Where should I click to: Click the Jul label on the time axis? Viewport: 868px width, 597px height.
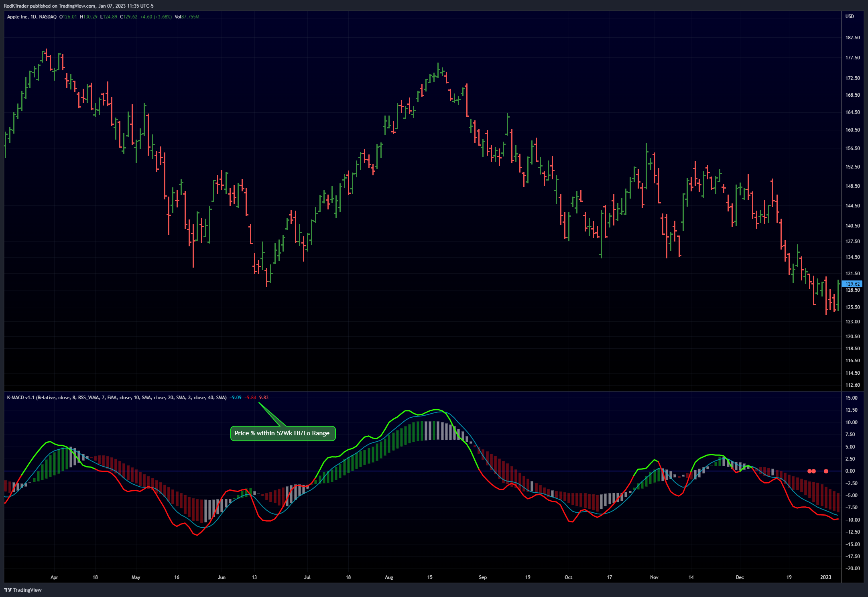click(x=307, y=577)
